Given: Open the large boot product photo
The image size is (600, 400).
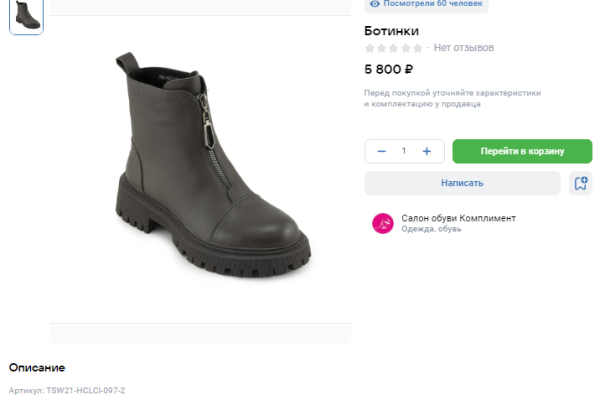Looking at the screenshot, I should [x=210, y=165].
